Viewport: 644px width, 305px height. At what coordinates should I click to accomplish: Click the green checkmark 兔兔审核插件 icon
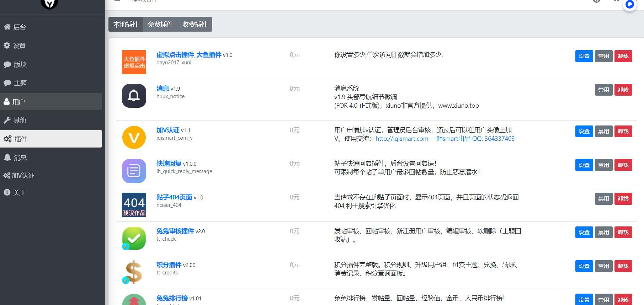pyautogui.click(x=134, y=239)
